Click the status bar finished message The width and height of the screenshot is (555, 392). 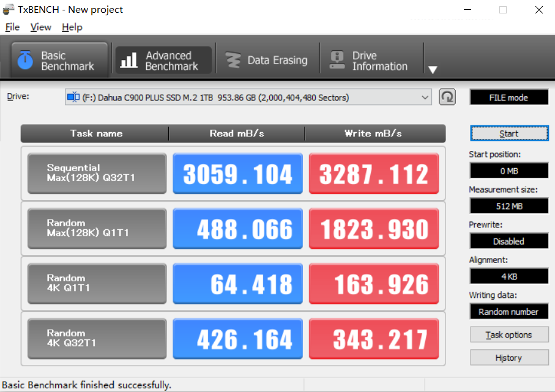tap(87, 385)
